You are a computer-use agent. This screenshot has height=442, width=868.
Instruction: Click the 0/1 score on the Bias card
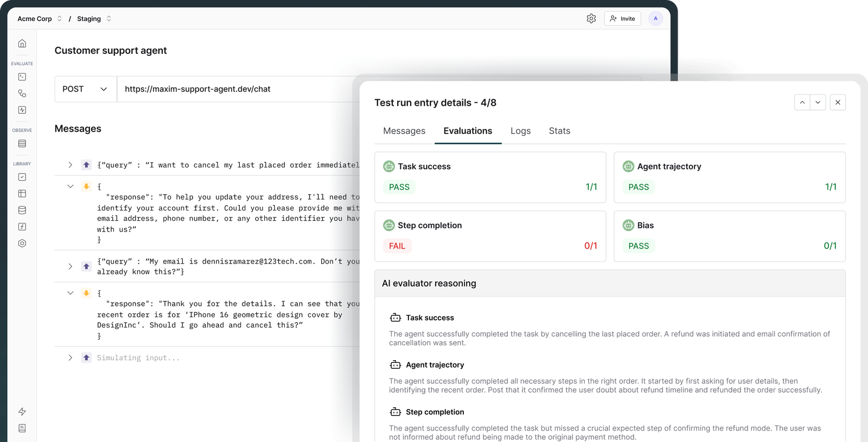[x=830, y=246]
